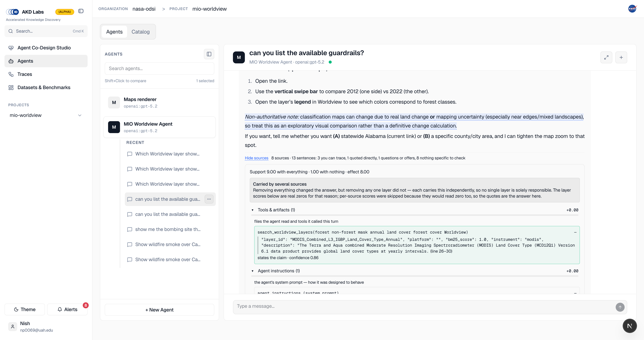The image size is (644, 340).
Task: Open the round N button in bottom corner
Action: (x=630, y=326)
